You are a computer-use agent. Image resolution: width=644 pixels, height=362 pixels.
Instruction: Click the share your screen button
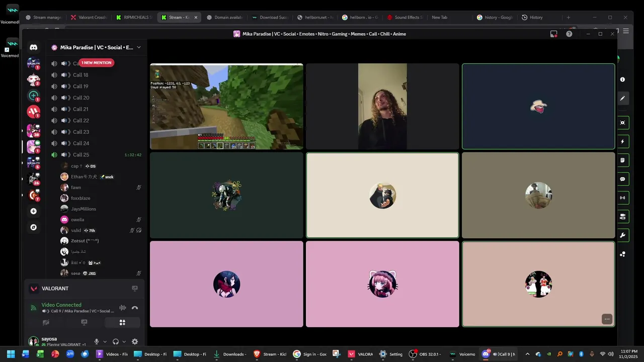[84, 322]
